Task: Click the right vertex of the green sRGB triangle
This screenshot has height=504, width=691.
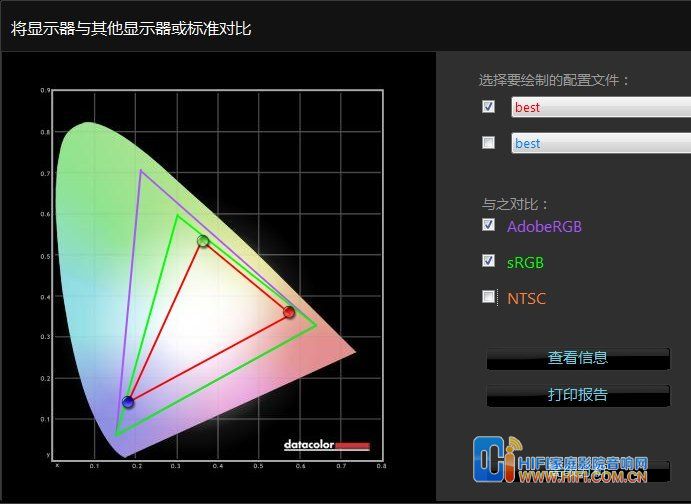Action: pyautogui.click(x=316, y=325)
